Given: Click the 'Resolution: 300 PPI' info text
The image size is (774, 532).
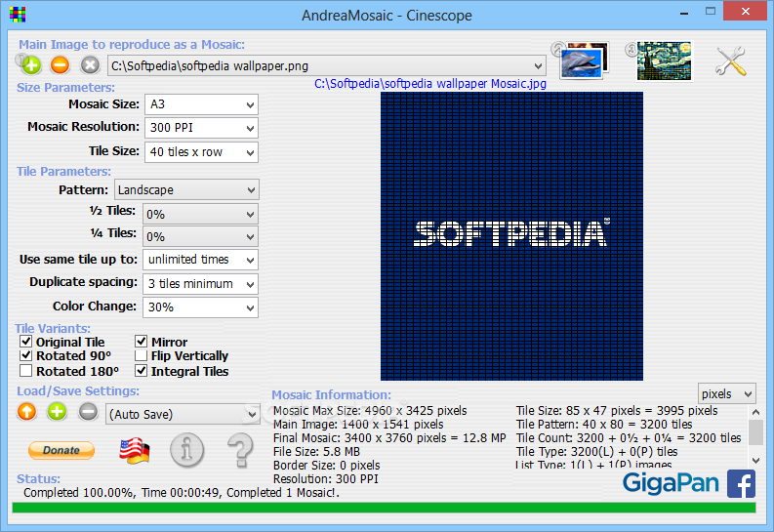Looking at the screenshot, I should (326, 478).
